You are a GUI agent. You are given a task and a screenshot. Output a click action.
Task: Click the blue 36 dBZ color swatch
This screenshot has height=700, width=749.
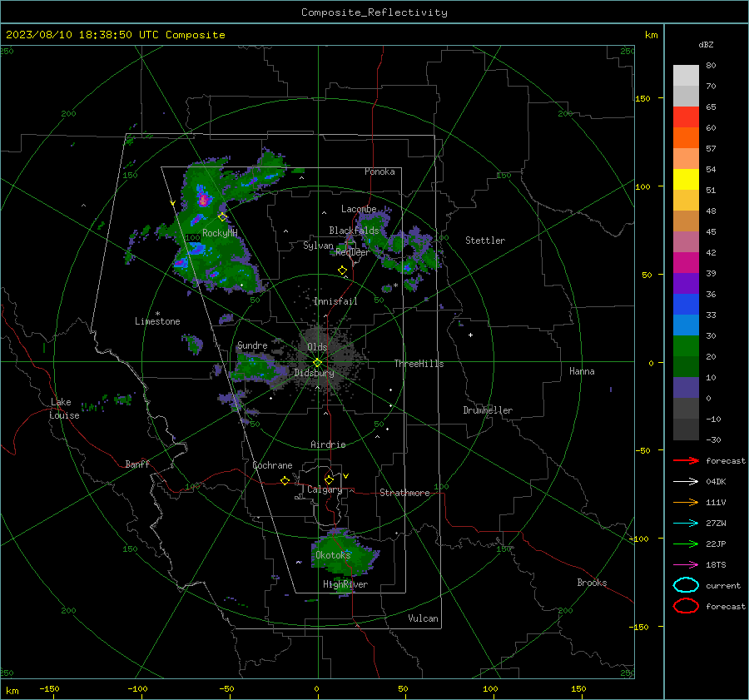tap(686, 305)
